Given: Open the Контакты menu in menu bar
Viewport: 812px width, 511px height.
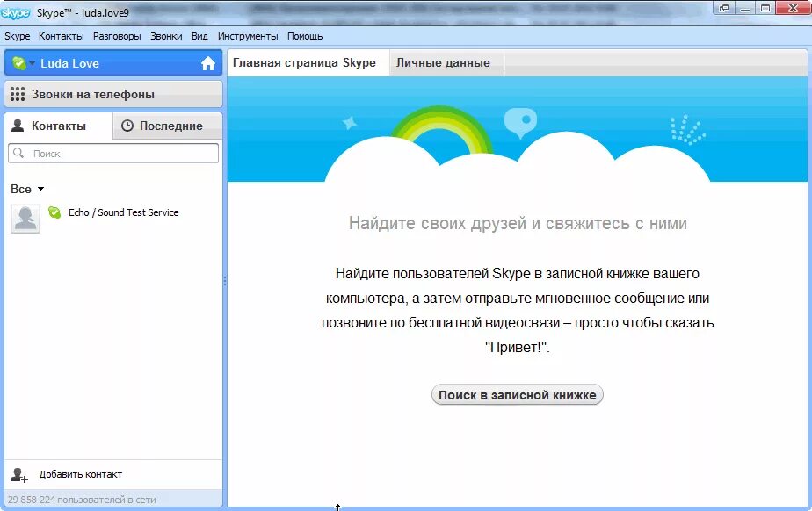Looking at the screenshot, I should tap(62, 36).
